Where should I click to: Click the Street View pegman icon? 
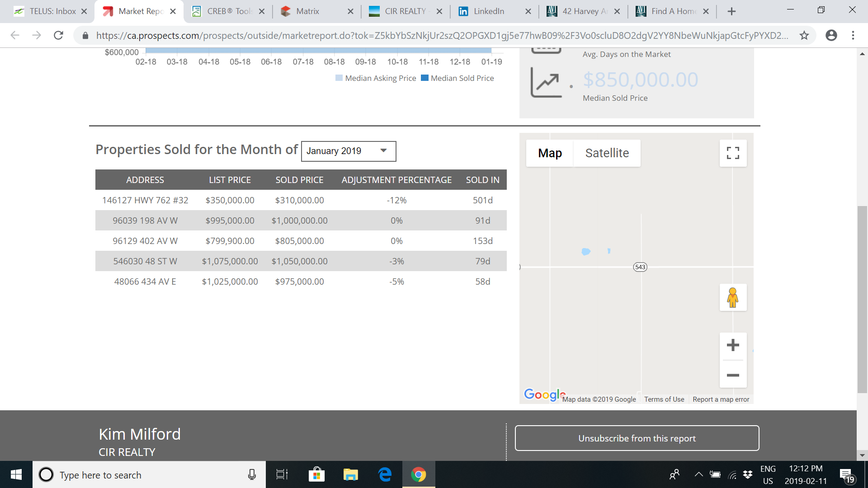coord(733,298)
